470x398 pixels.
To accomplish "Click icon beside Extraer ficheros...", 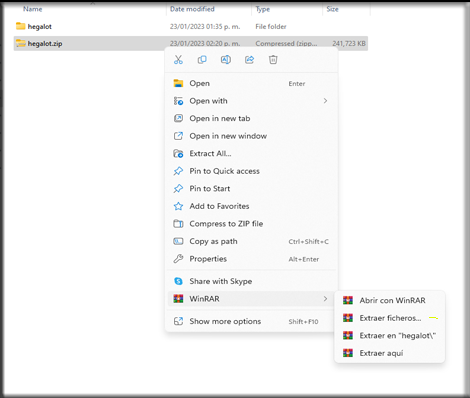I will click(348, 318).
